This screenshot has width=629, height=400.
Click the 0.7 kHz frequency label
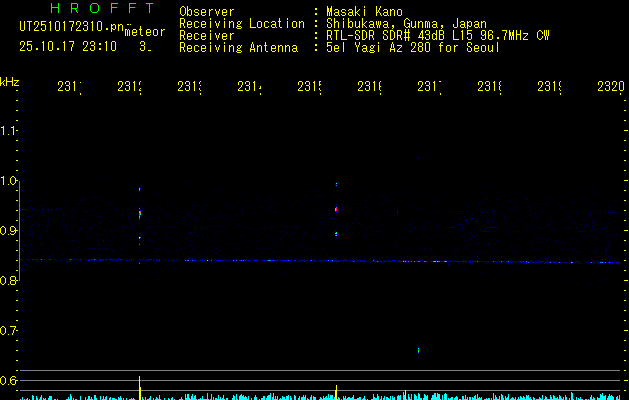click(8, 331)
